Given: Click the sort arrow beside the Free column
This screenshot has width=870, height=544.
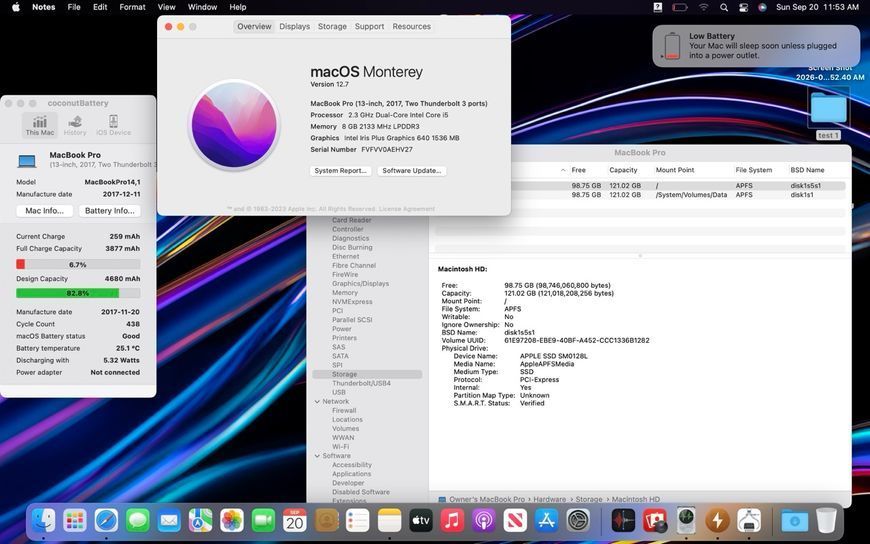Looking at the screenshot, I should click(x=563, y=170).
